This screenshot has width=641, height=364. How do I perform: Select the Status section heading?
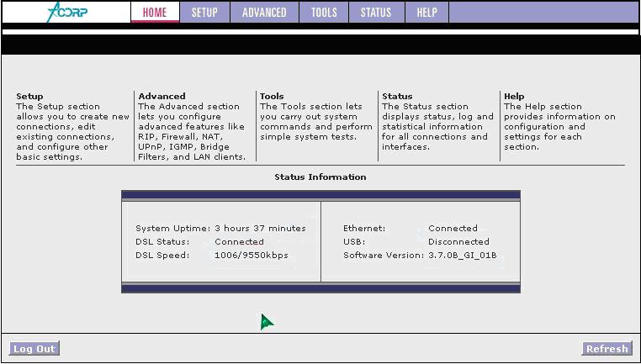397,97
